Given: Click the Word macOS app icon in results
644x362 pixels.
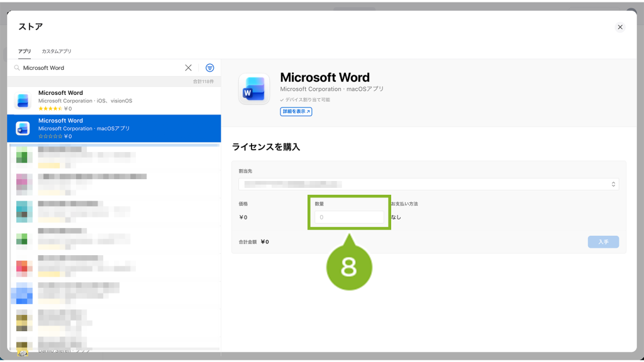Looking at the screenshot, I should coord(23,128).
